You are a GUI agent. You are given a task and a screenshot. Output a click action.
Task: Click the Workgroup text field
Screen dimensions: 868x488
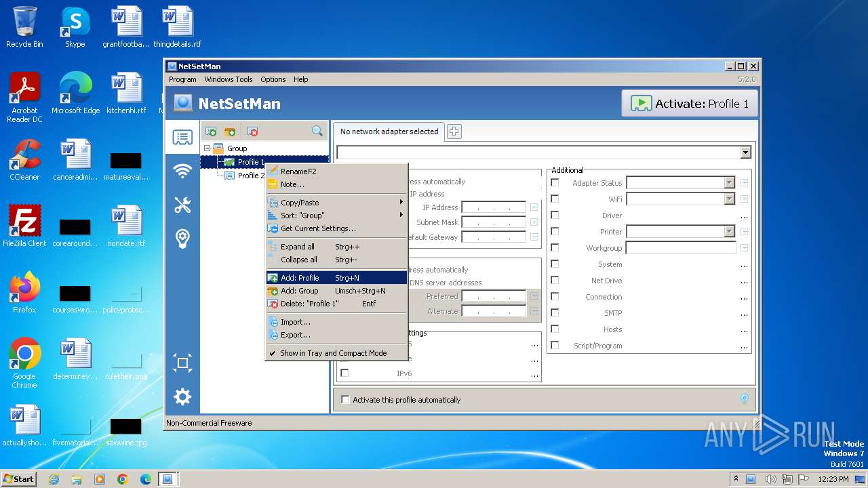point(681,247)
